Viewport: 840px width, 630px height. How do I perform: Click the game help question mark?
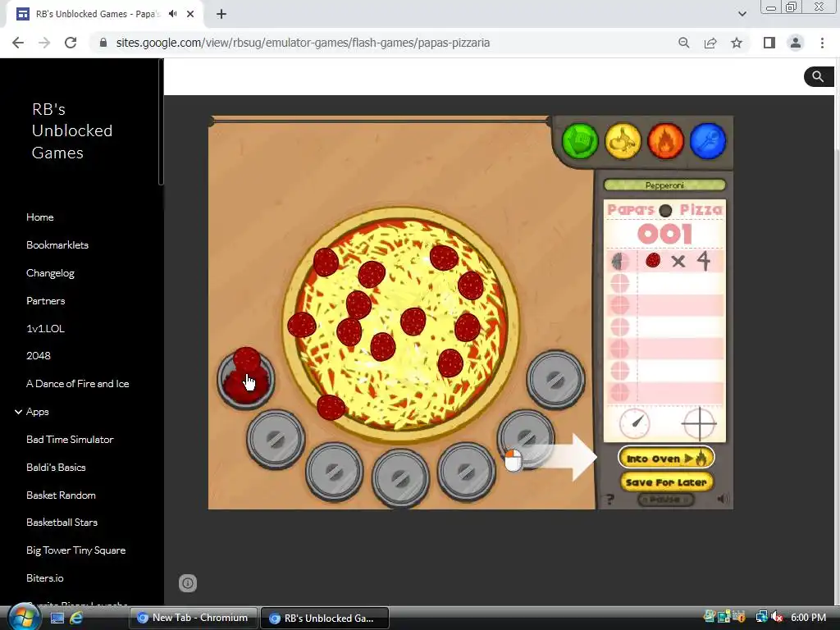pos(609,500)
